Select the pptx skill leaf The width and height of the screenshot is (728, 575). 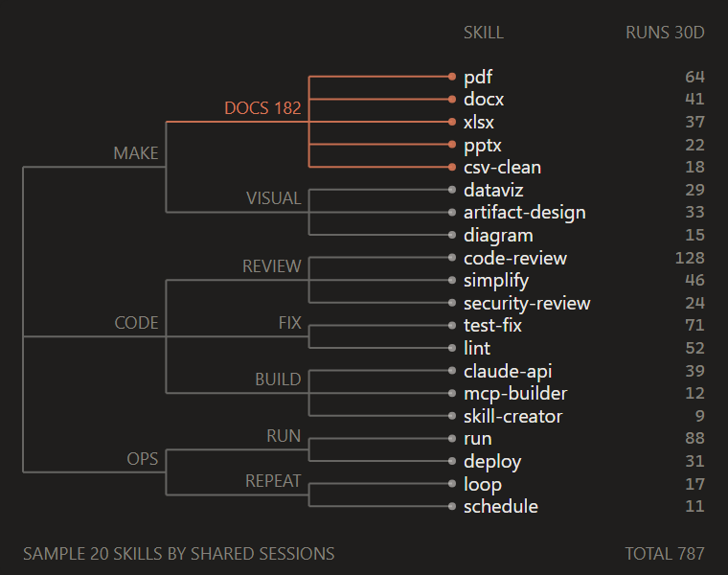(x=483, y=146)
